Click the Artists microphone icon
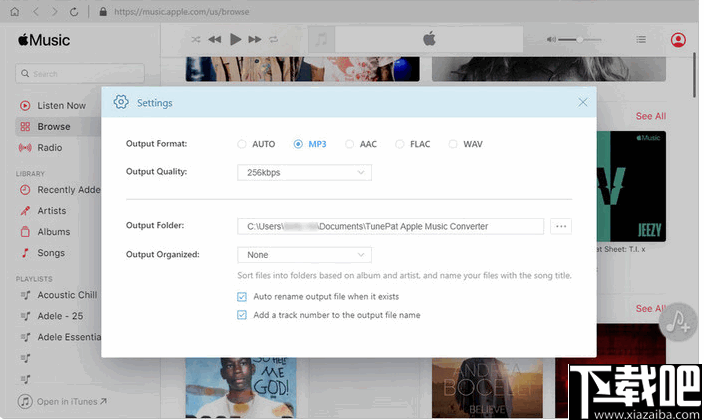The image size is (704, 420). point(25,211)
